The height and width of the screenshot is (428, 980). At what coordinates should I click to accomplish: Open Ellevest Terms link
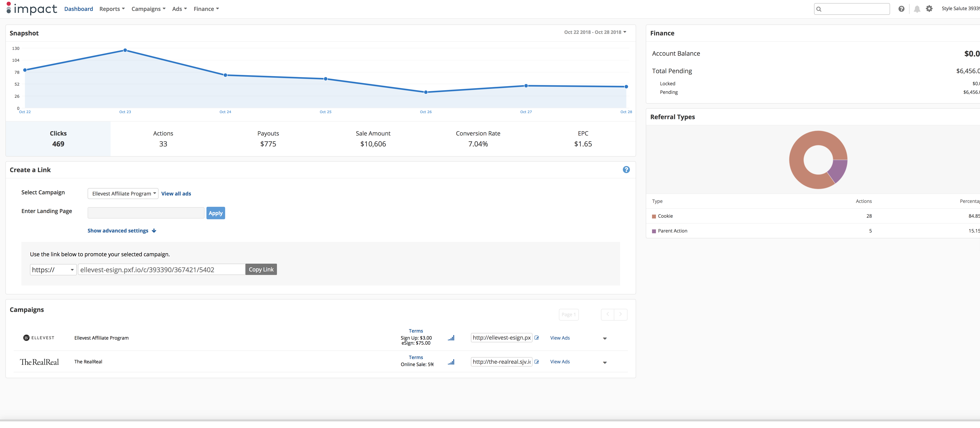point(416,331)
